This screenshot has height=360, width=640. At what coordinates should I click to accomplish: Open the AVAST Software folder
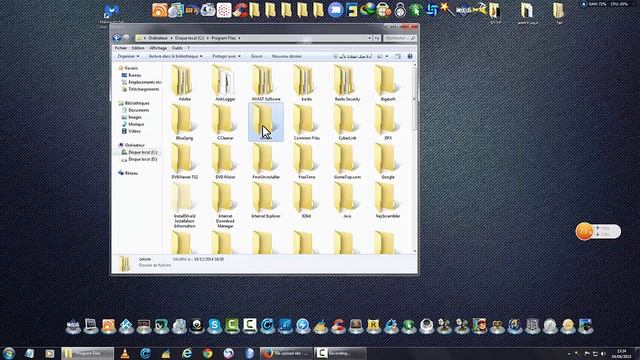click(x=266, y=83)
